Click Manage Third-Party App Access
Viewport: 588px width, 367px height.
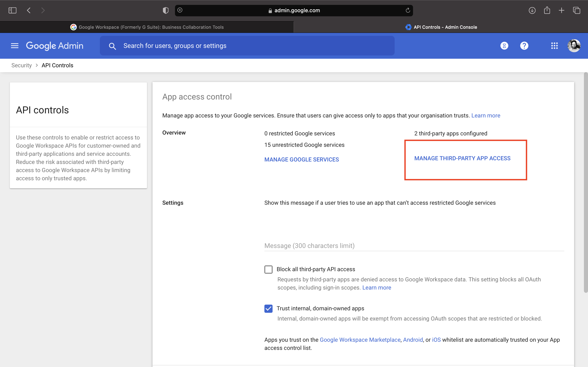tap(462, 158)
